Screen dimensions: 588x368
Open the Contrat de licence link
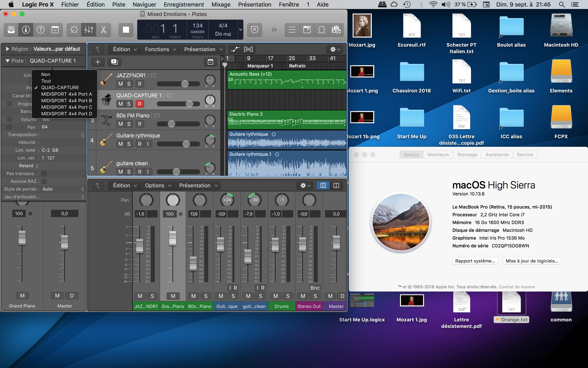517,287
